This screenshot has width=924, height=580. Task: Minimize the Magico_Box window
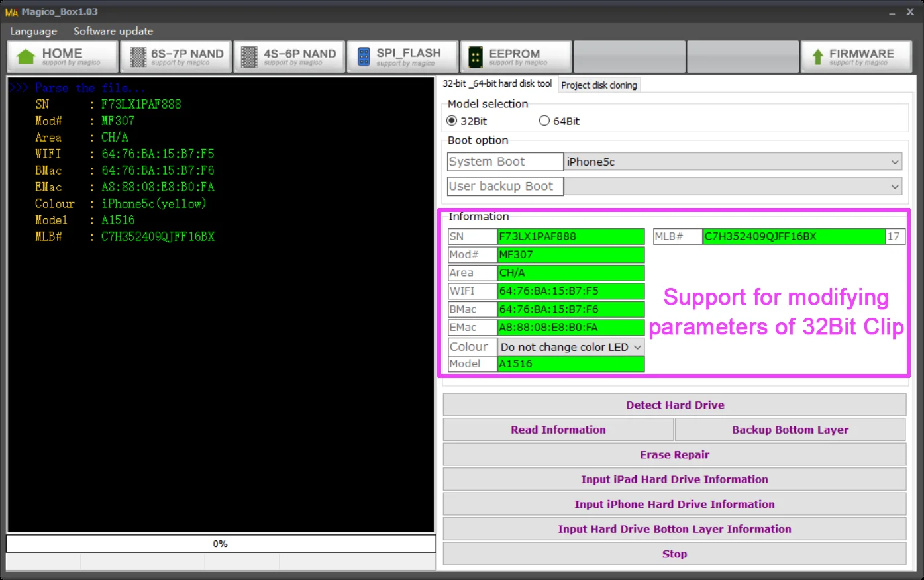point(892,13)
